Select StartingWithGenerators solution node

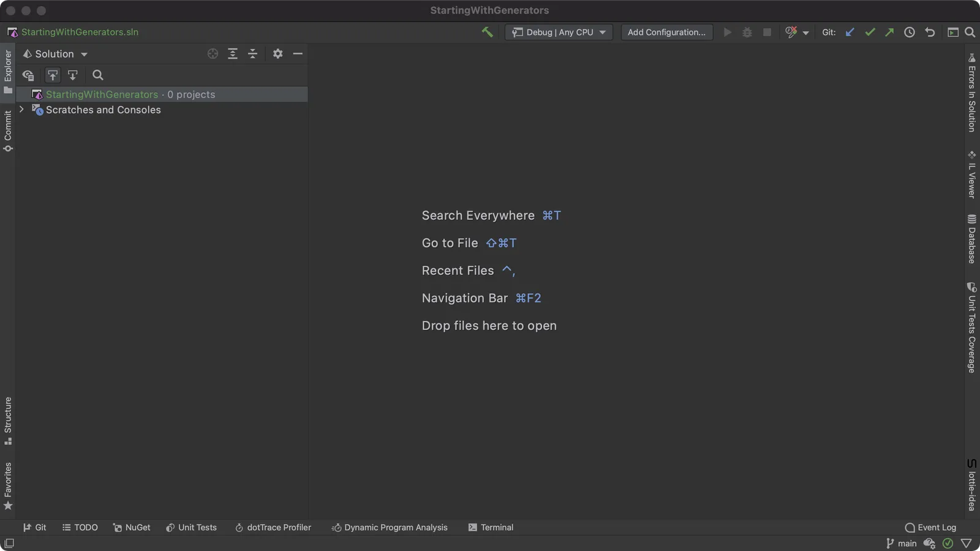point(162,94)
